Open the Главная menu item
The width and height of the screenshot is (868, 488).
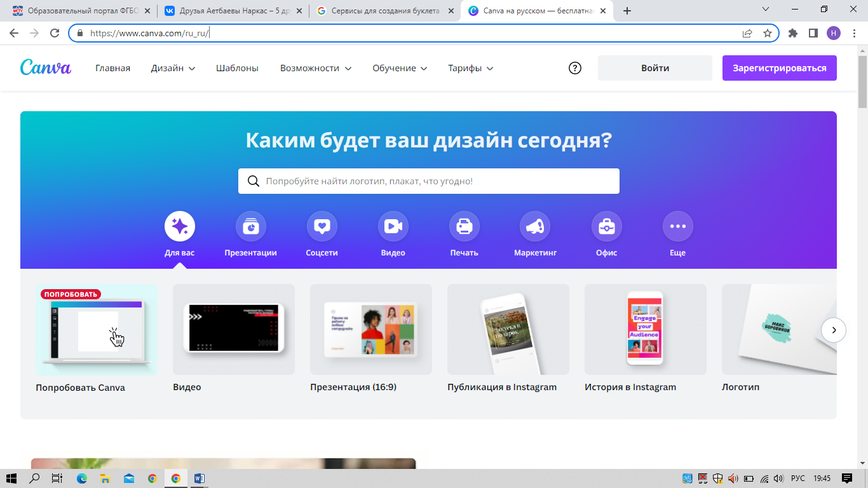coord(112,68)
